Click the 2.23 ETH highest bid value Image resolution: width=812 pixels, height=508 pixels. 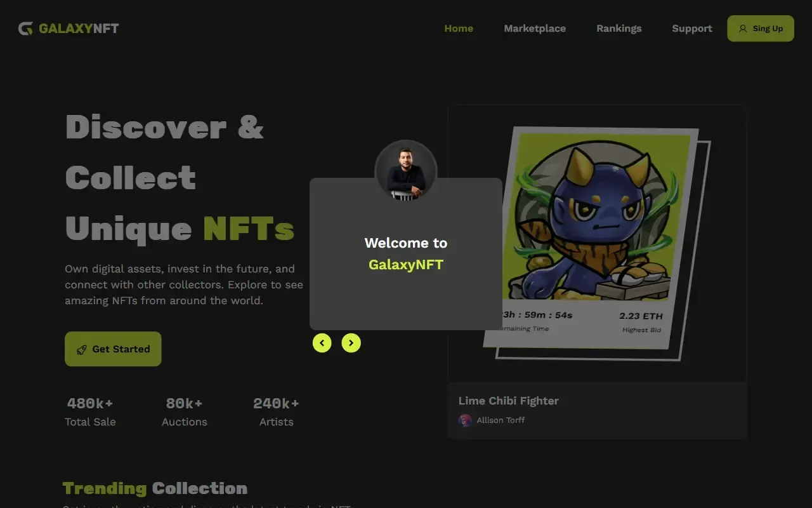pyautogui.click(x=641, y=316)
